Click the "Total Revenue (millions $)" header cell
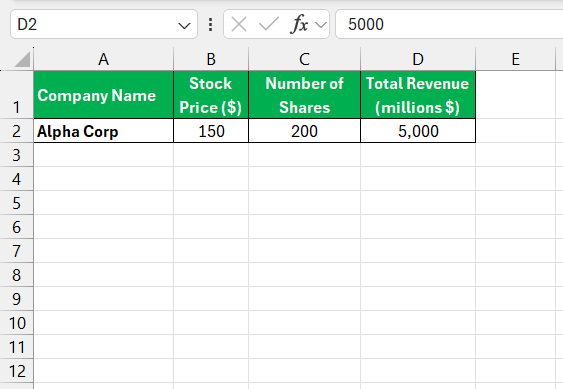563x389 pixels. point(418,95)
